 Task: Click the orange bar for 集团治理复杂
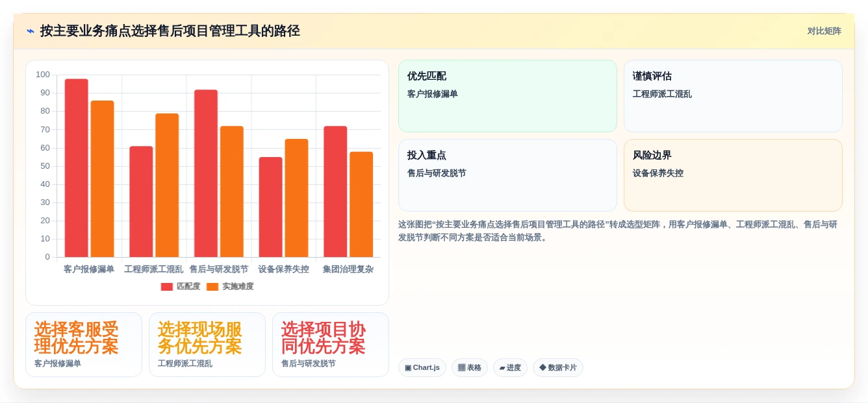click(x=361, y=204)
